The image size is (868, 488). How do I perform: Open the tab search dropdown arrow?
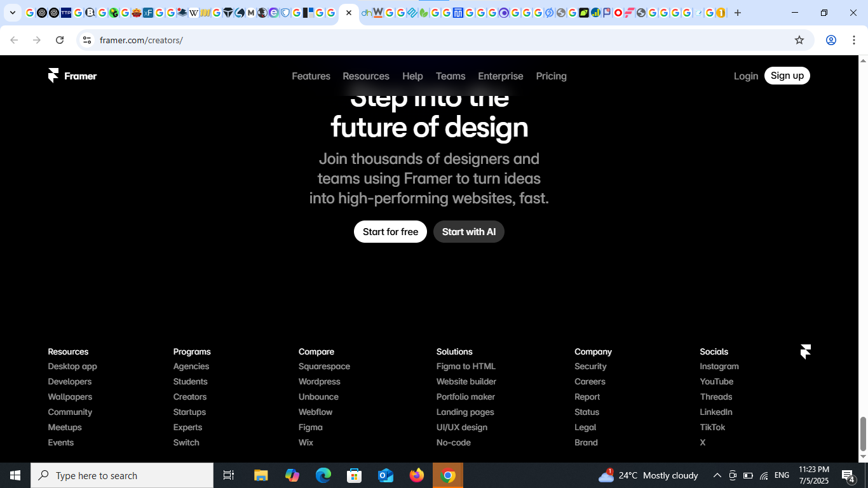coord(12,13)
